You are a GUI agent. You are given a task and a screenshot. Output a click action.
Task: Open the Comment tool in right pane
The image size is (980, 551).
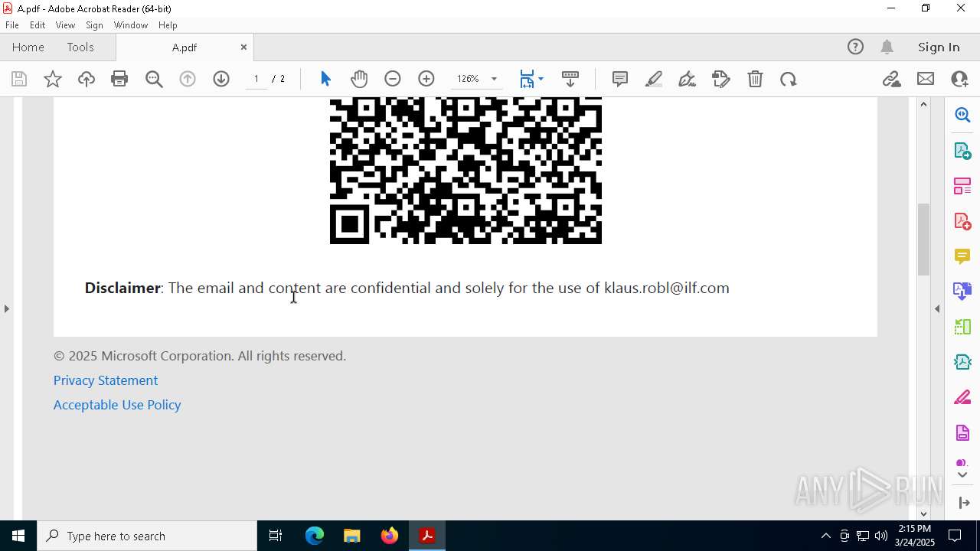962,256
